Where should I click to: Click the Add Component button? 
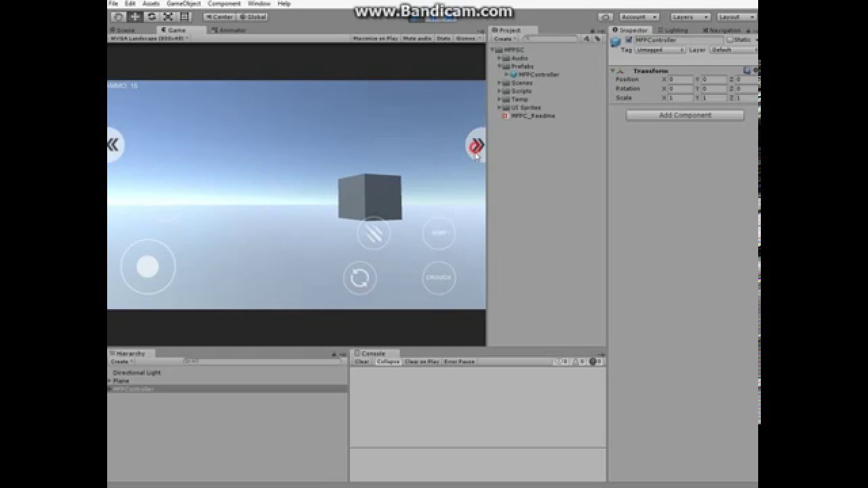(x=685, y=115)
